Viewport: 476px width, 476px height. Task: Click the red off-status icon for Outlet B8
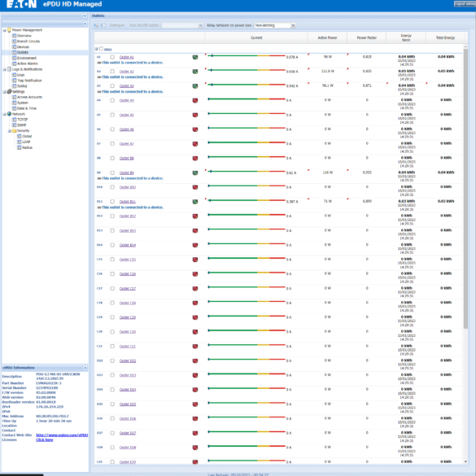(195, 159)
